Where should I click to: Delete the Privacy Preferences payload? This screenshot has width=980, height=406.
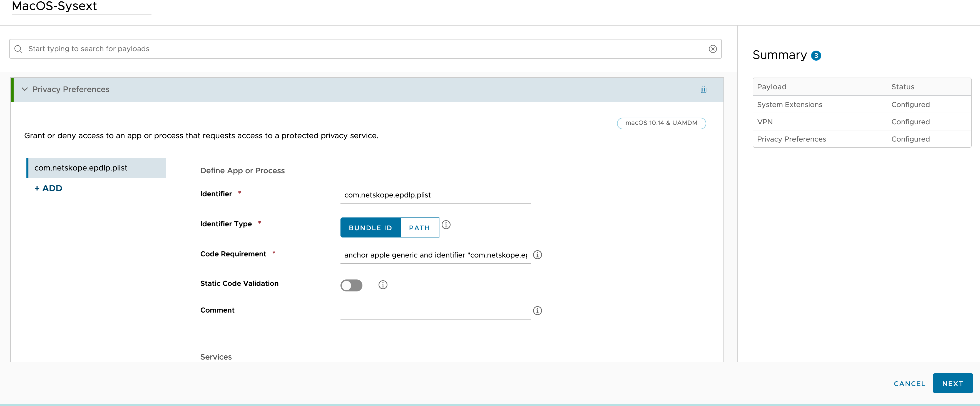pos(703,90)
